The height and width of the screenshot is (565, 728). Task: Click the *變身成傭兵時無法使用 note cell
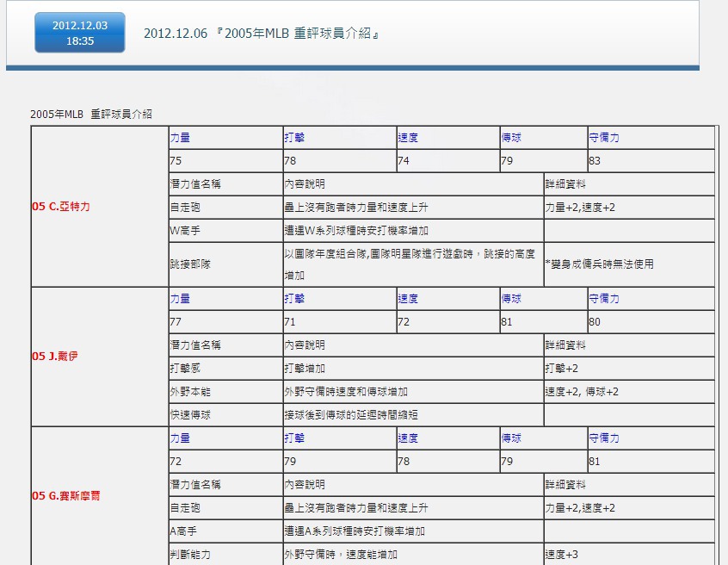pos(599,264)
